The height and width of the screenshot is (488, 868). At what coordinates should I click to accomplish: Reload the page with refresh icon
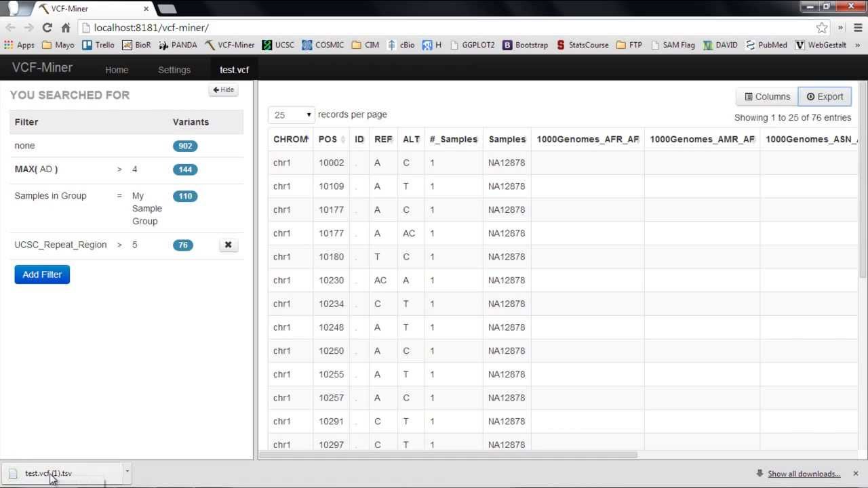pos(47,28)
